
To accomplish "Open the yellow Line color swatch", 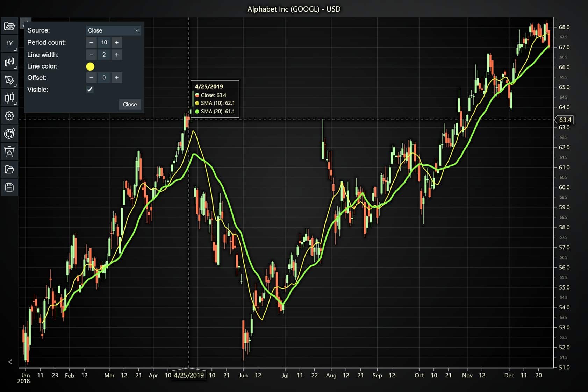I will coord(90,66).
